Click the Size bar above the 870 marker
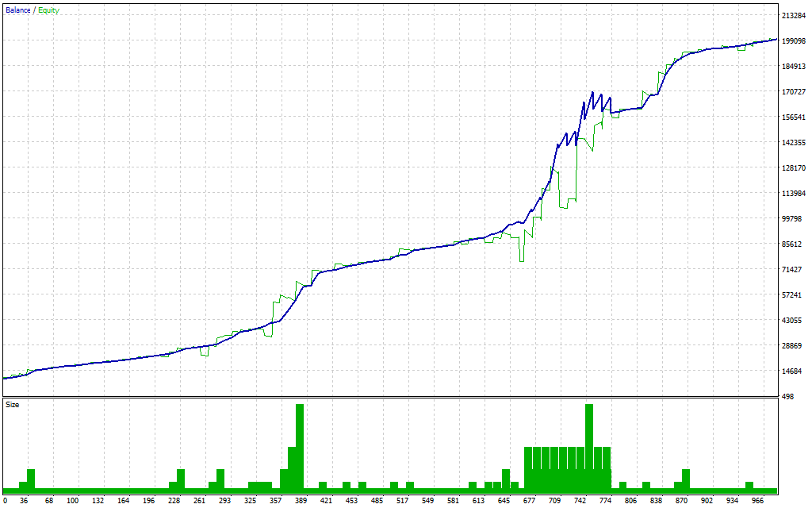Image resolution: width=812 pixels, height=508 pixels. [685, 481]
